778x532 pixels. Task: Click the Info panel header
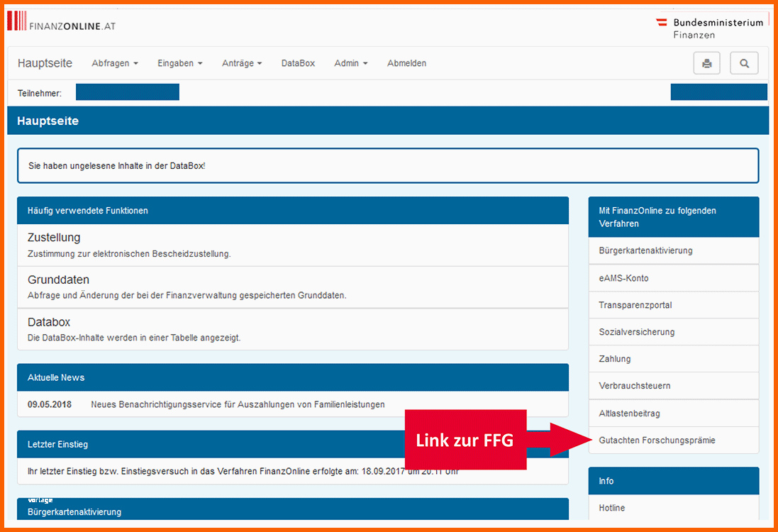tap(673, 481)
